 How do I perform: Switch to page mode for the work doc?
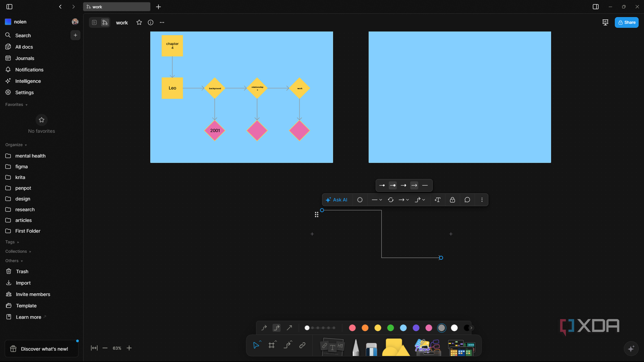(x=94, y=22)
